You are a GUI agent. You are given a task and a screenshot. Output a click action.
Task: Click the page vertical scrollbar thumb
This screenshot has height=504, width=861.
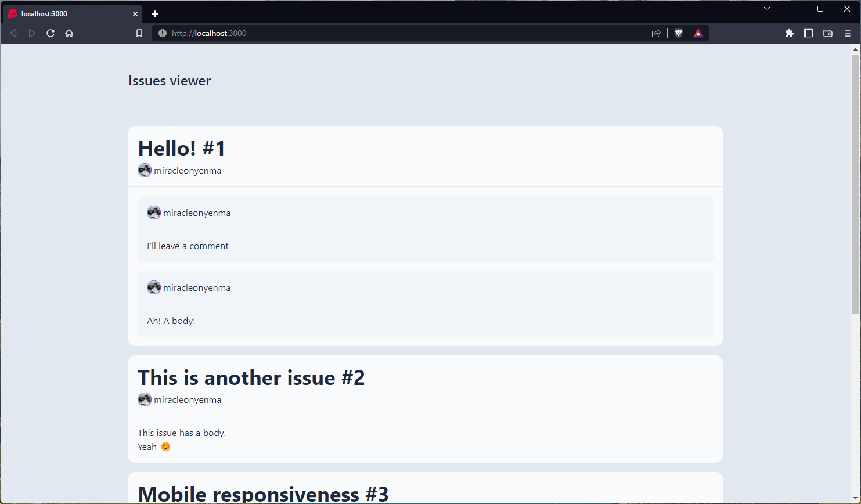[x=855, y=183]
